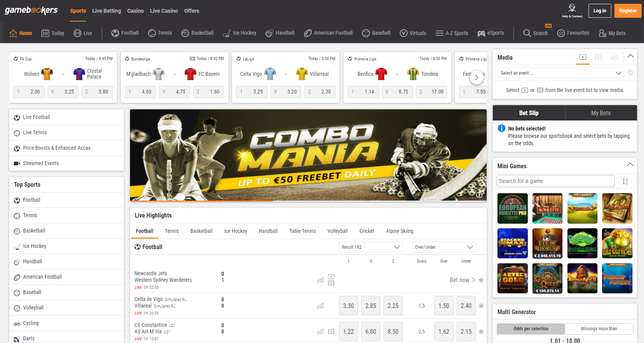Screen dimensions: 644x343
Task: Switch to Live Betting section
Action: coord(107,11)
